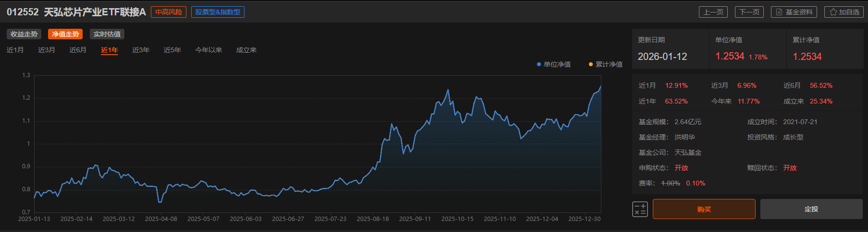
Task: Switch to 收益走势 tab
Action: point(24,34)
